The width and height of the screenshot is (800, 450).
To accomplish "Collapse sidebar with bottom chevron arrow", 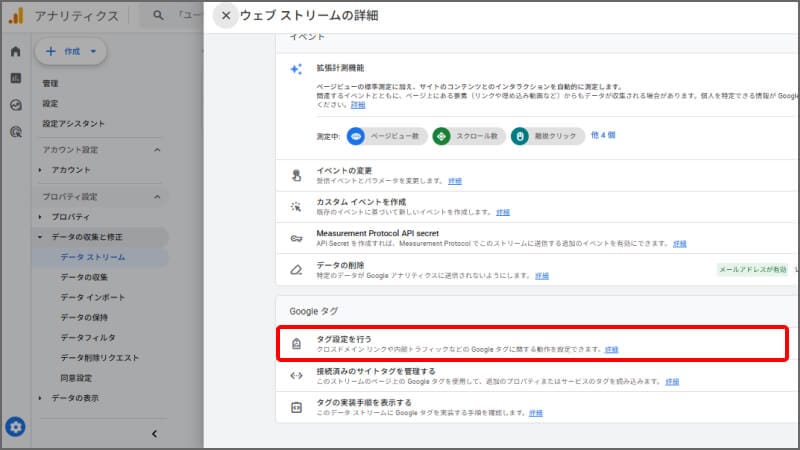I will (154, 433).
